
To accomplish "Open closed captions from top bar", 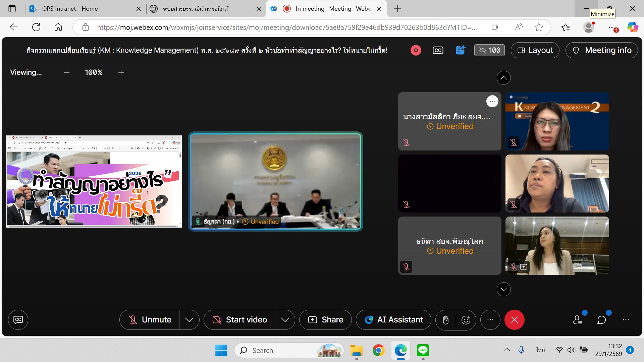I will [x=438, y=50].
